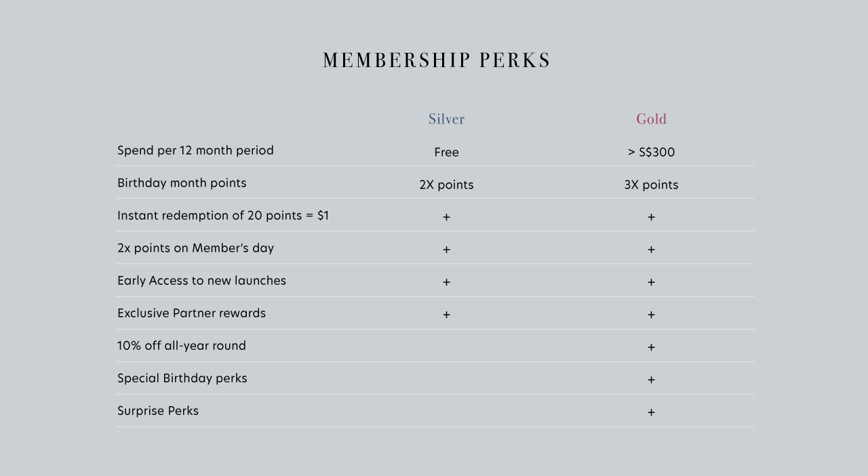Click Silver plus for Early Access row

click(x=446, y=282)
